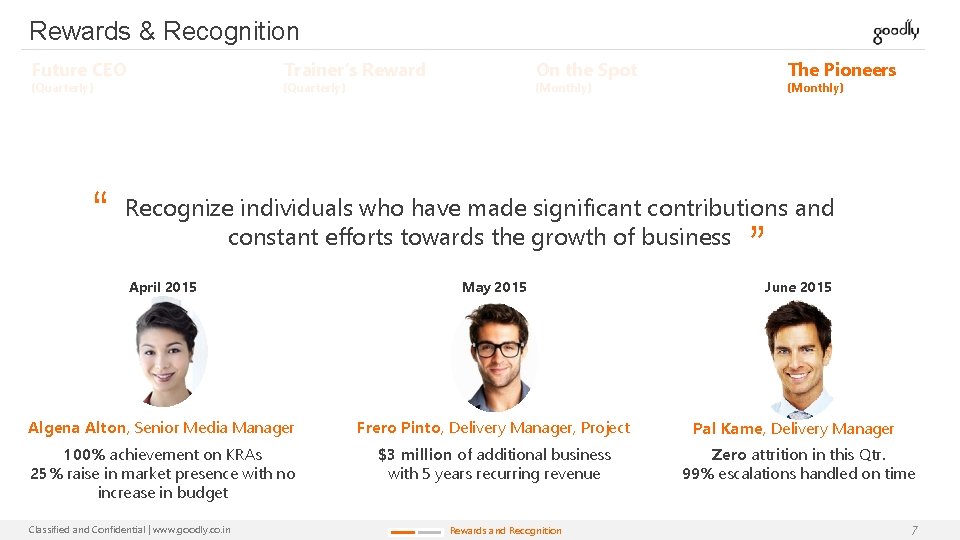Select The Pioneers tab
The width and height of the screenshot is (960, 540).
[841, 70]
